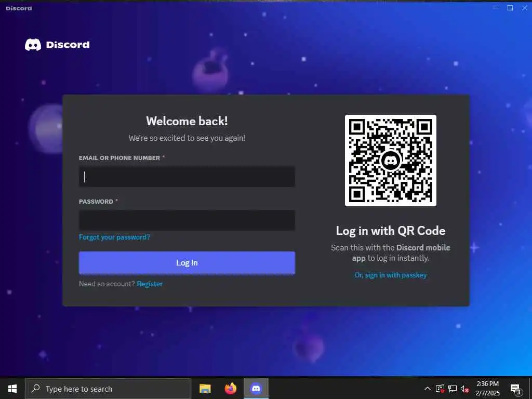Minimize the Discord window

[496, 8]
